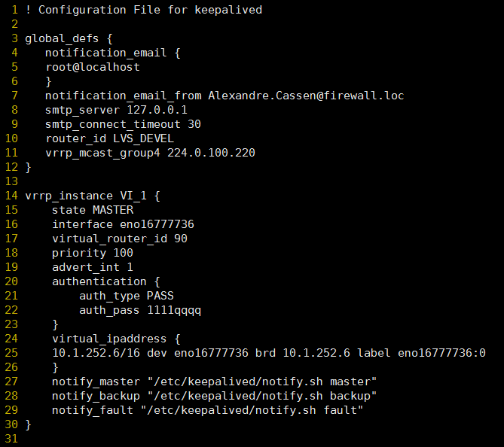Click virtual_router_id value 90
The height and width of the screenshot is (447, 504).
point(181,239)
